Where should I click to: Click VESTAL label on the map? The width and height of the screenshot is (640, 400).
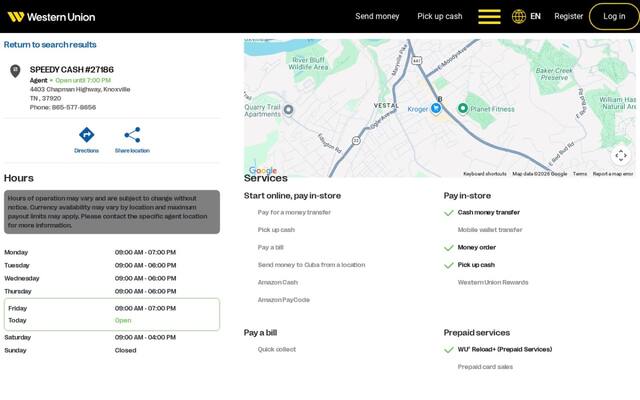point(386,105)
